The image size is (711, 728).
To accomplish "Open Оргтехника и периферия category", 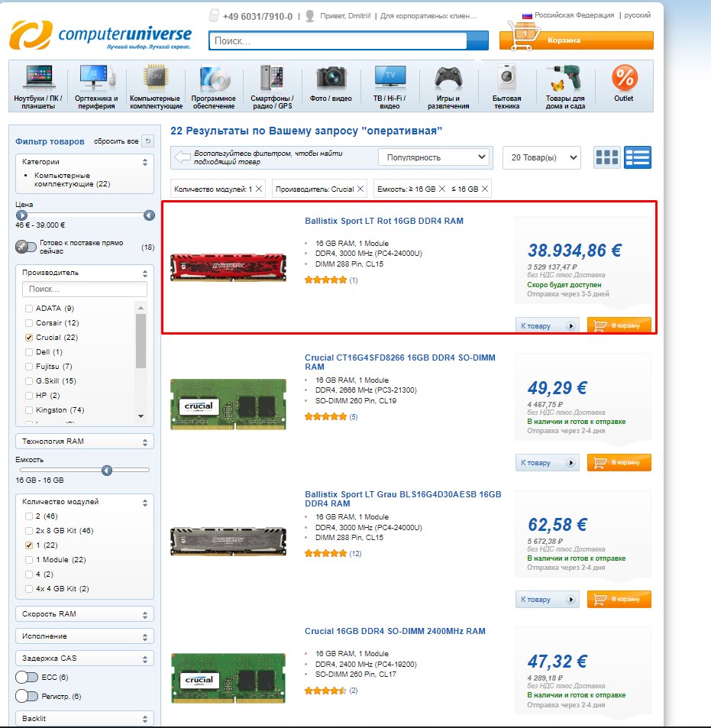I will click(x=96, y=86).
